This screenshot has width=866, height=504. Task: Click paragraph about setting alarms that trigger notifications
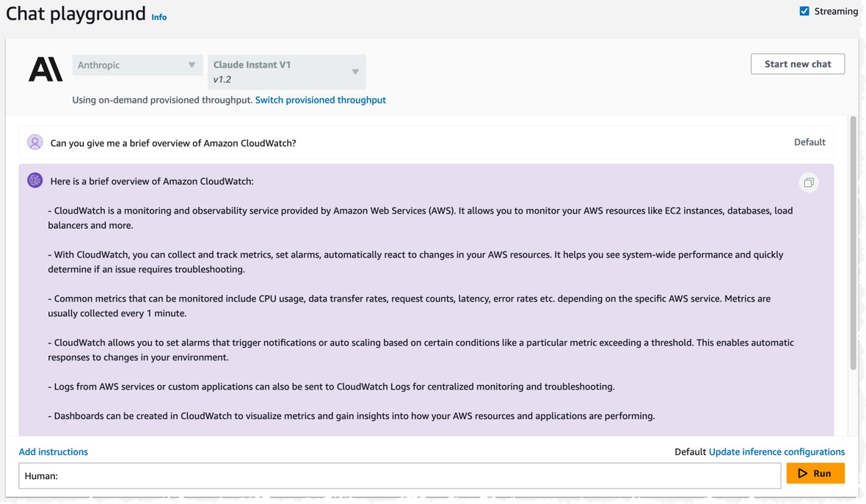(x=421, y=349)
